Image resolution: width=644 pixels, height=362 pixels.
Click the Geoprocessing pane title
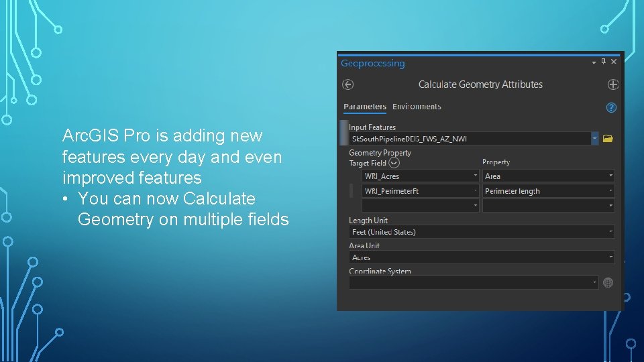[x=372, y=63]
